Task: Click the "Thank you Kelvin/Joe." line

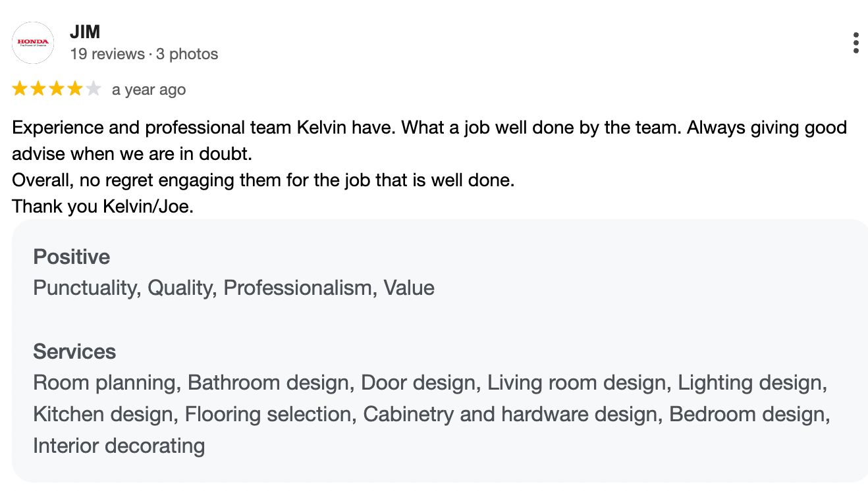Action: [103, 206]
